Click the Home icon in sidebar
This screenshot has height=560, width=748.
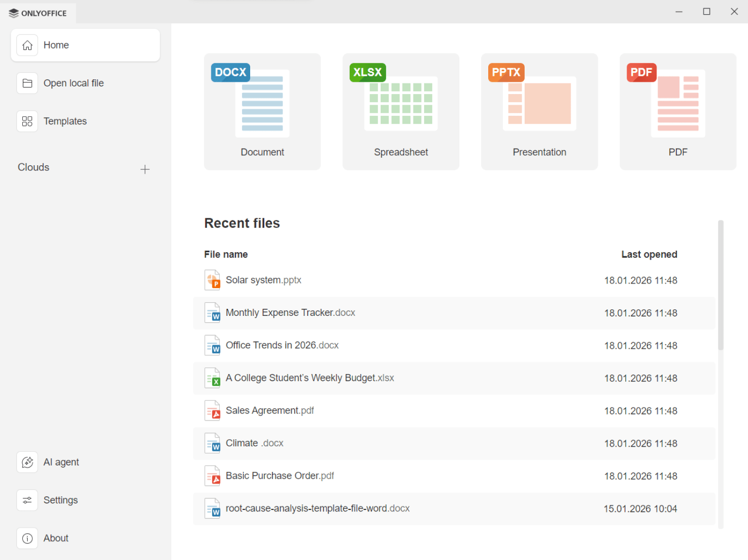tap(27, 45)
